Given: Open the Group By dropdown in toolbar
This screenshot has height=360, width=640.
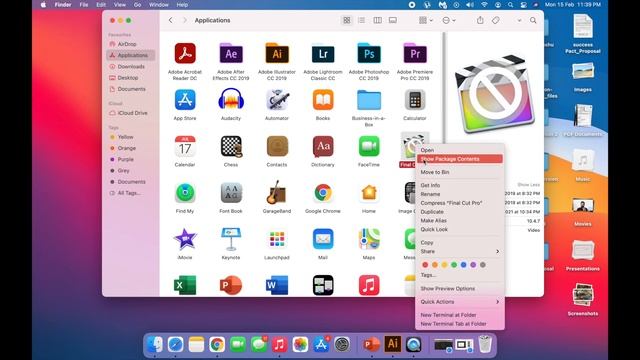Looking at the screenshot, I should pos(426,20).
